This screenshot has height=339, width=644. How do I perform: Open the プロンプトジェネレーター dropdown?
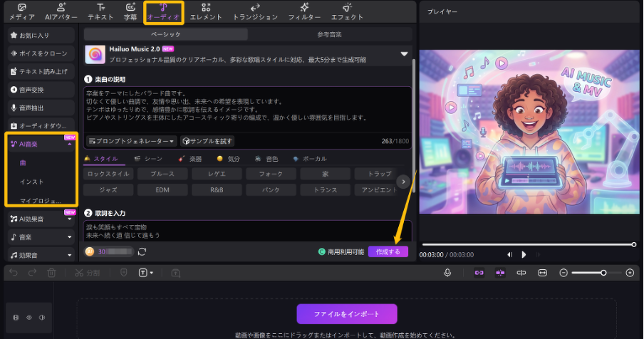(x=132, y=141)
